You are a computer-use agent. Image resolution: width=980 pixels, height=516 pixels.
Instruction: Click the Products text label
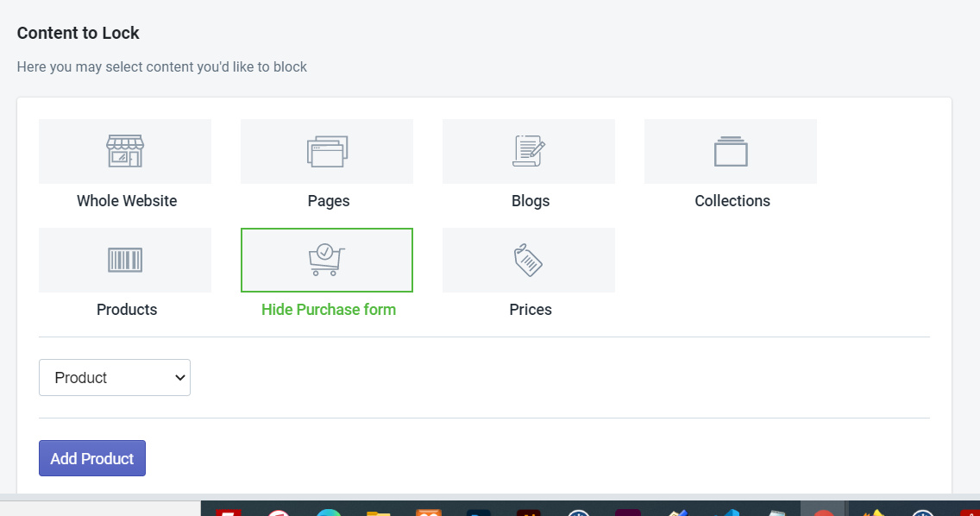click(127, 310)
